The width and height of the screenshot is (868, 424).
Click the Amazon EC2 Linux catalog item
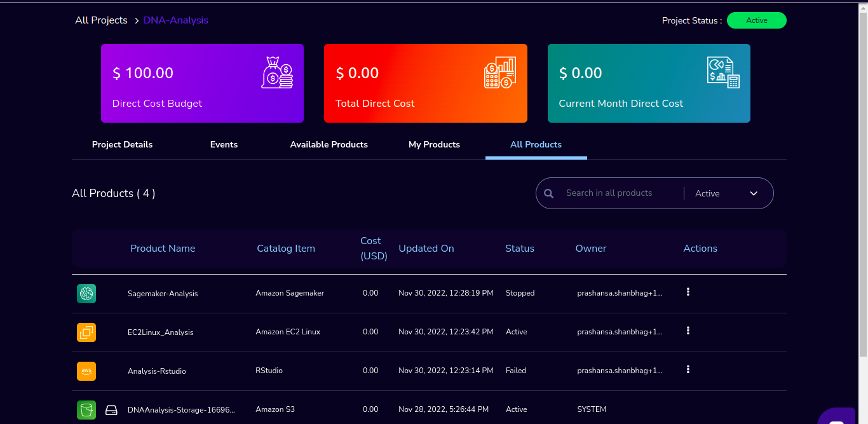click(x=288, y=332)
